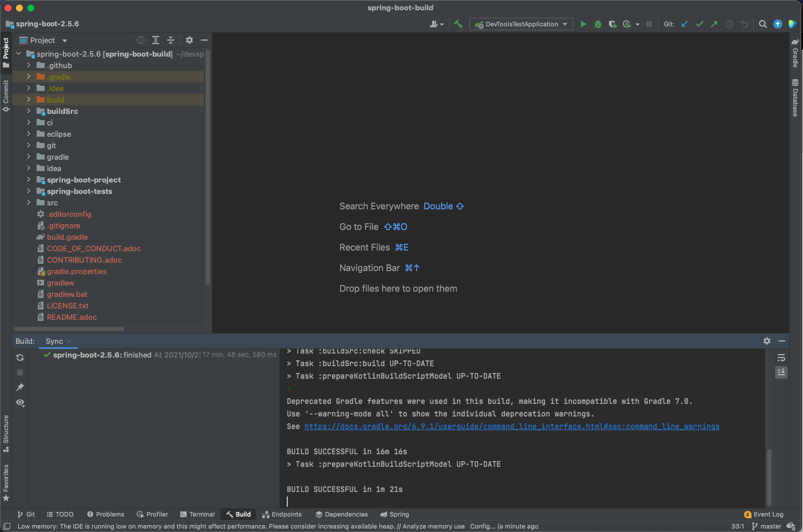Open the Event Log
This screenshot has width=803, height=532.
coord(764,514)
